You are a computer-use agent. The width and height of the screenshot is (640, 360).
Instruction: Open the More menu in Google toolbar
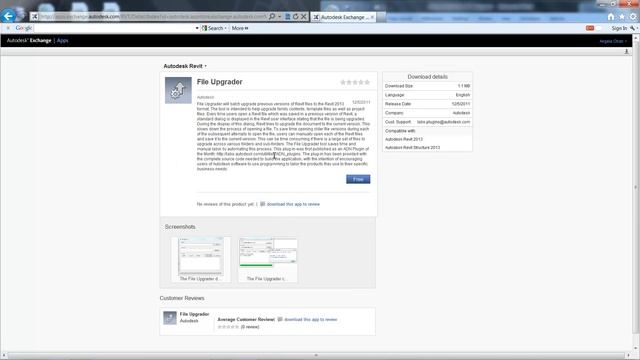click(x=240, y=28)
